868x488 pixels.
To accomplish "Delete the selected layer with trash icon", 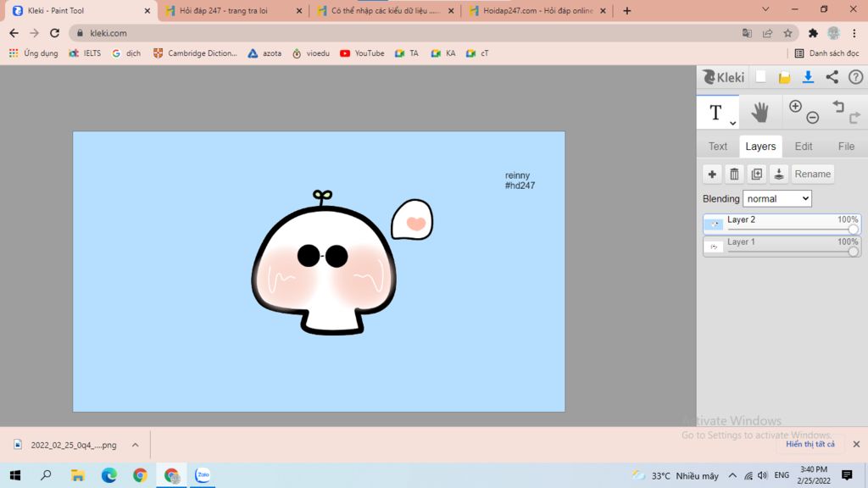I will [734, 175].
